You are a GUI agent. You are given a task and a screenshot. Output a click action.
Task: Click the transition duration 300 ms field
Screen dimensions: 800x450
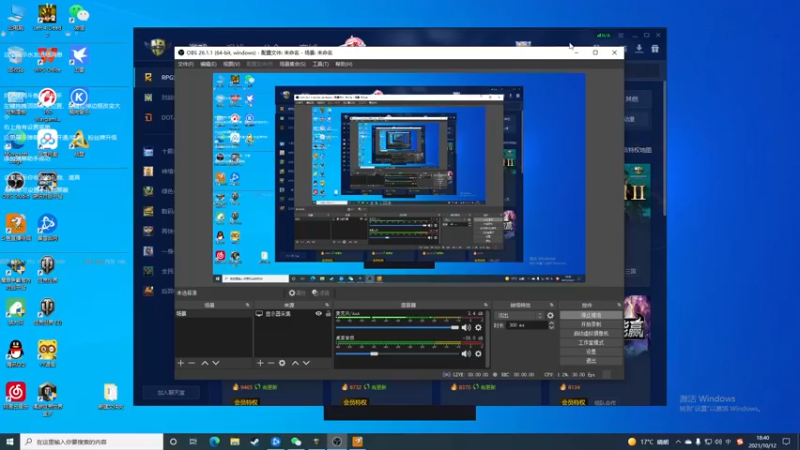click(x=527, y=325)
